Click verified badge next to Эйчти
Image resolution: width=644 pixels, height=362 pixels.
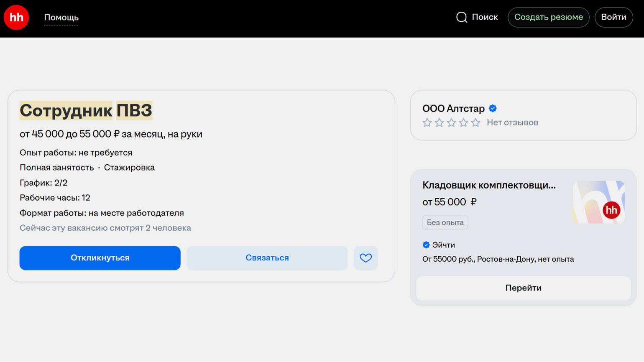pyautogui.click(x=426, y=245)
